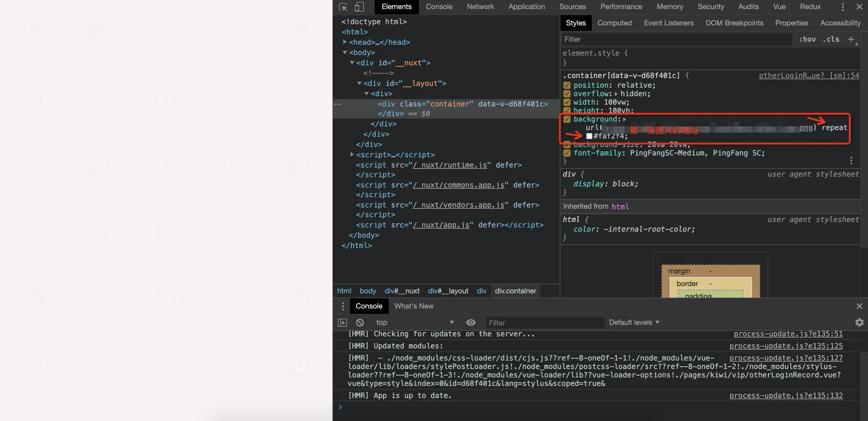Open console settings gear
This screenshot has width=868, height=421.
(x=859, y=323)
